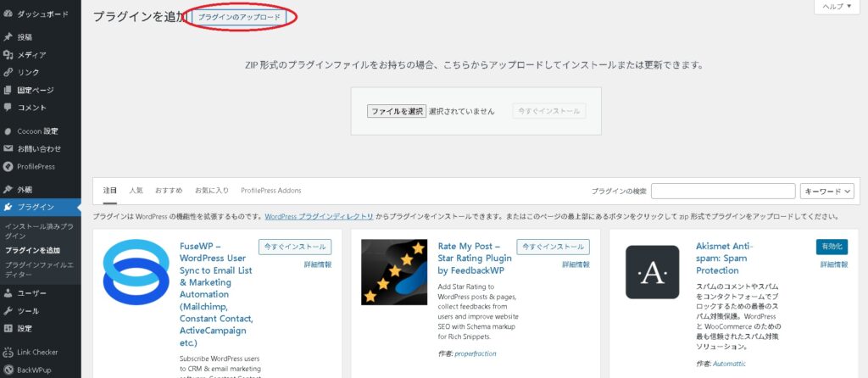Click the 固定ページ pages icon

coord(8,90)
